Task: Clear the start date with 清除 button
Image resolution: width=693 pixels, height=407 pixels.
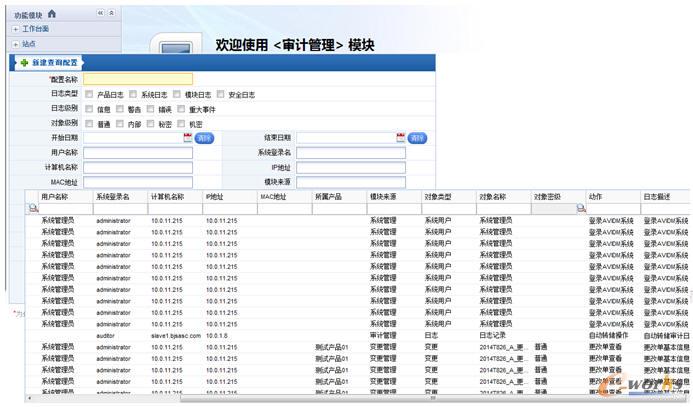Action: pos(204,138)
